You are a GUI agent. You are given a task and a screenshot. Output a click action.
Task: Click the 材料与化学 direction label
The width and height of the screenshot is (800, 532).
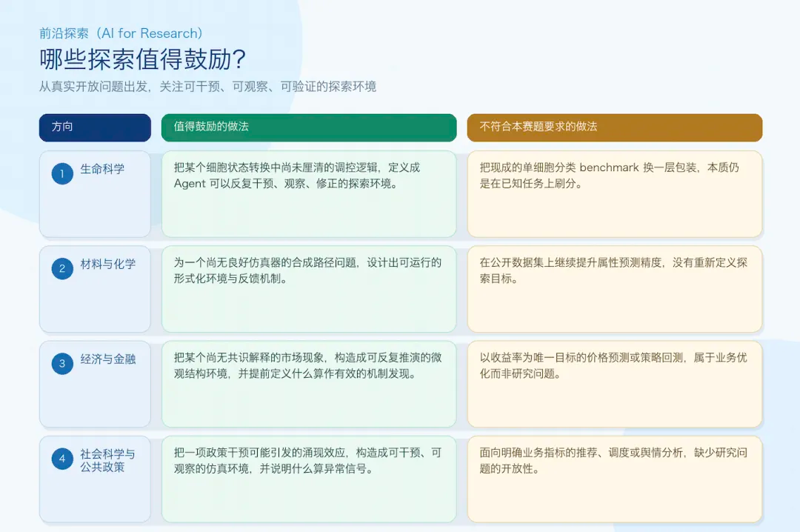pyautogui.click(x=107, y=264)
